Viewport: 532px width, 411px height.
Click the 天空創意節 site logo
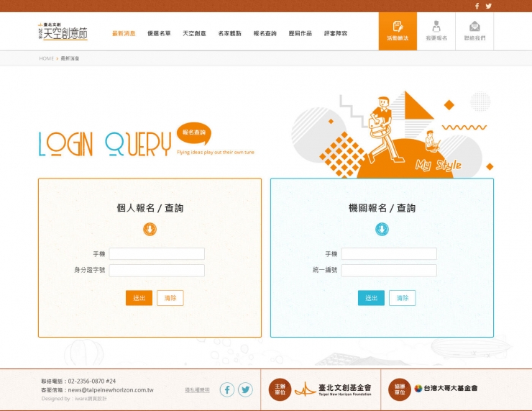(x=62, y=32)
